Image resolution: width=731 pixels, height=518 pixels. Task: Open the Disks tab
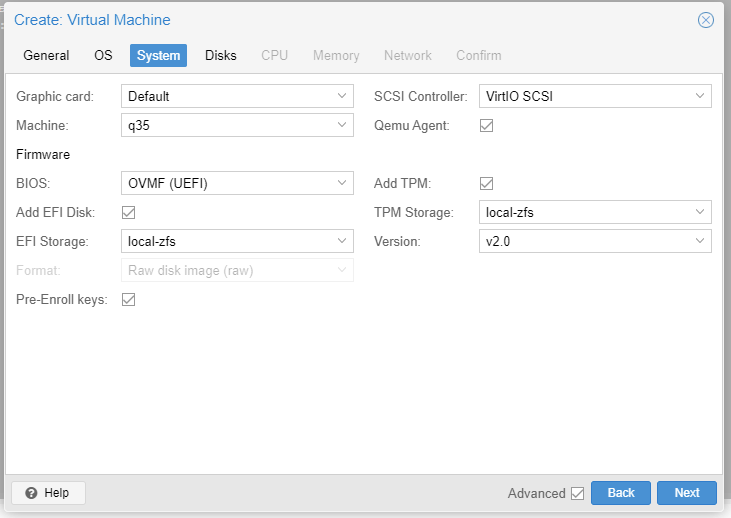click(x=221, y=55)
